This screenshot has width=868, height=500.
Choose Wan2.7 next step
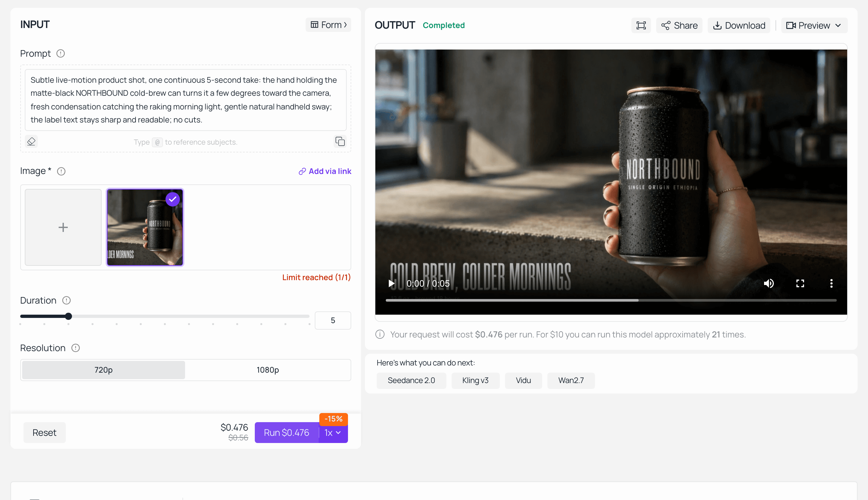click(x=571, y=380)
